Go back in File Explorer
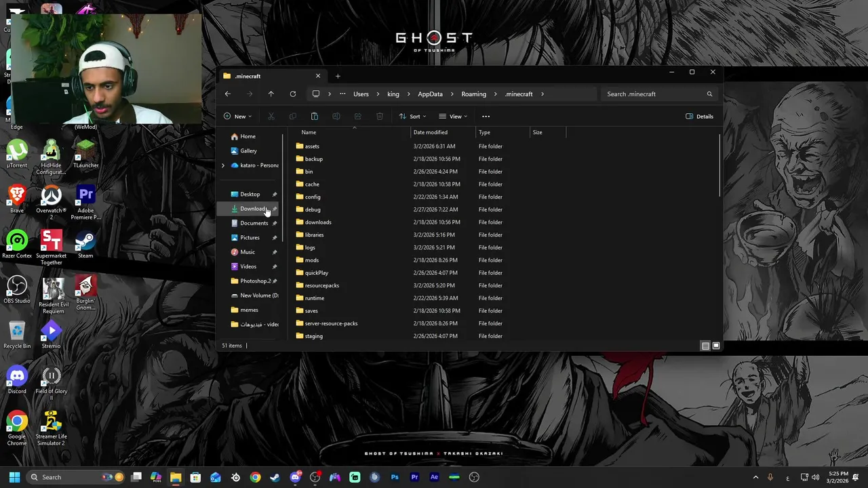This screenshot has width=868, height=488. point(228,94)
